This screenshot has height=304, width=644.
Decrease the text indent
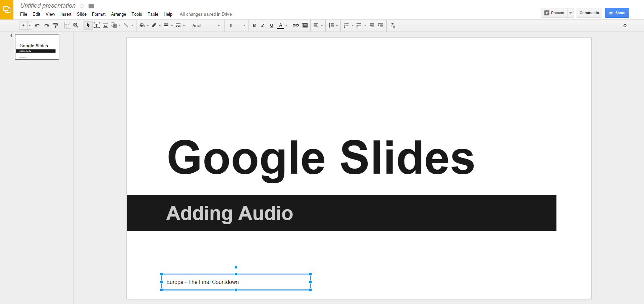click(x=372, y=25)
